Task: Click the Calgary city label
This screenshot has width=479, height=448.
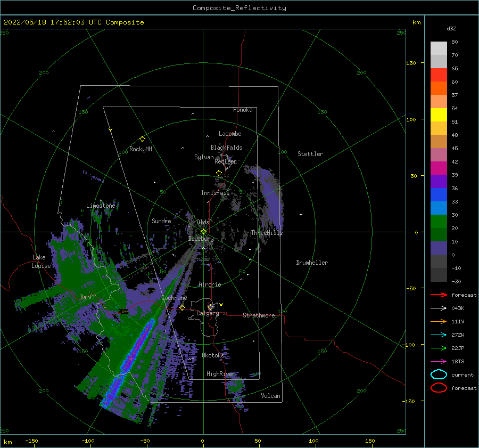Action: pyautogui.click(x=208, y=313)
